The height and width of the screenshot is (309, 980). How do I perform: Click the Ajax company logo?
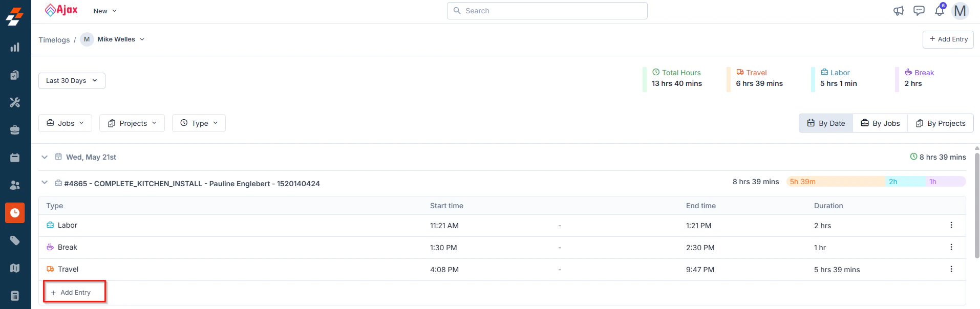click(61, 10)
